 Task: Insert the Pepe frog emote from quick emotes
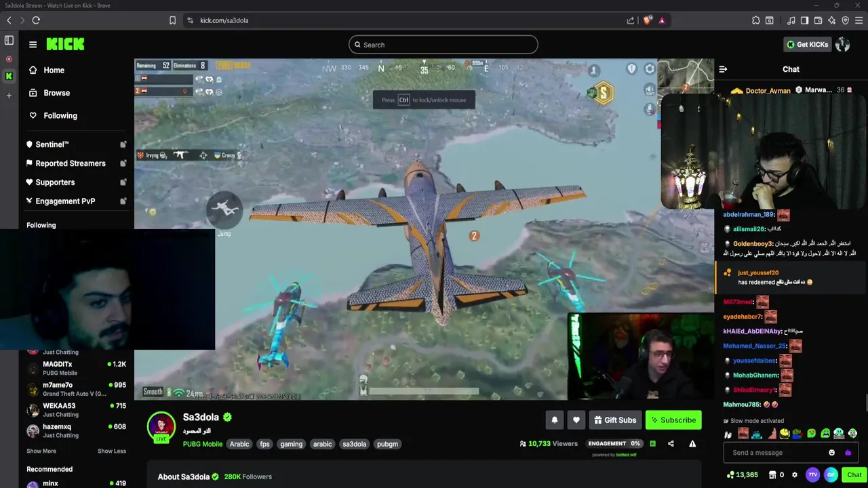tap(798, 434)
